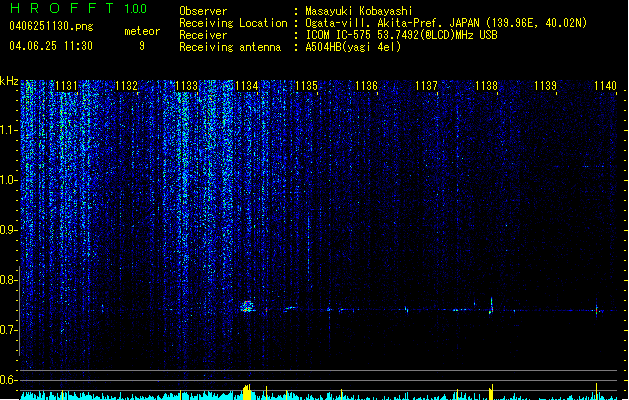Click the 1.1 kHz frequency label
The height and width of the screenshot is (400, 629).
pos(8,130)
